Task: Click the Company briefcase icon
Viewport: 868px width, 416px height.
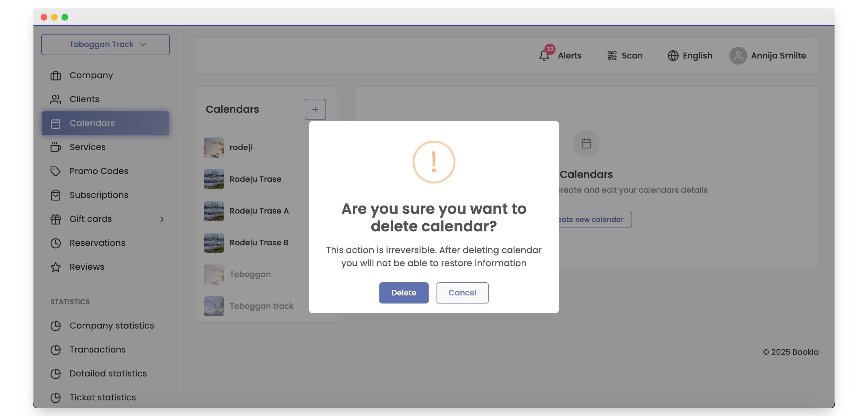Action: [56, 75]
